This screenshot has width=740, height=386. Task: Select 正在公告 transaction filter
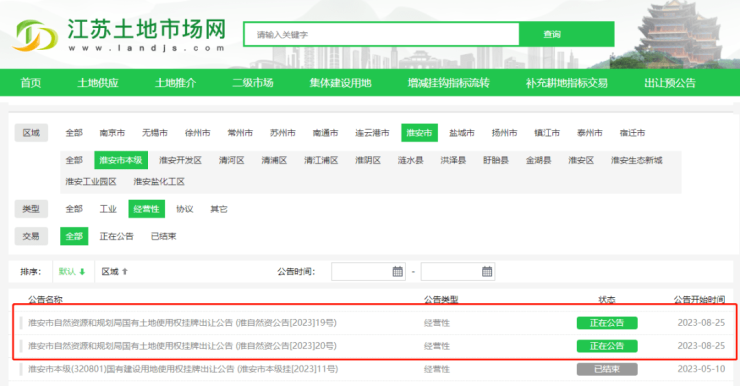tap(117, 236)
